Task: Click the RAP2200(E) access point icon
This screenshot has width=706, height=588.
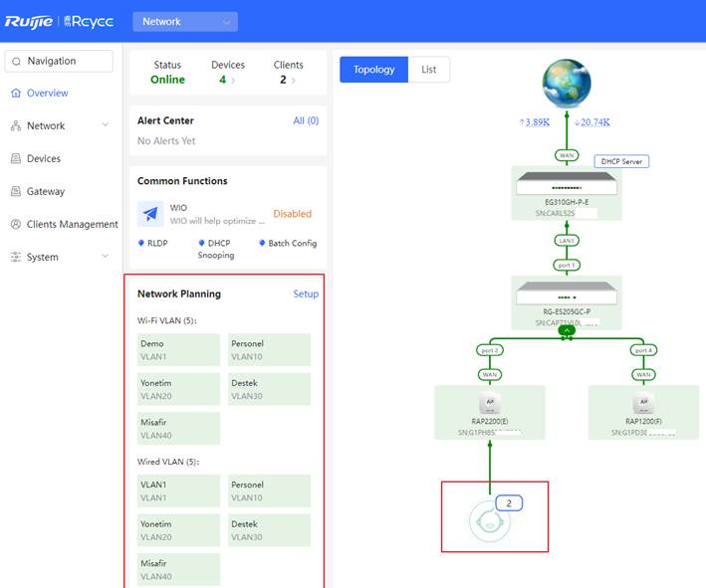Action: coord(489,405)
